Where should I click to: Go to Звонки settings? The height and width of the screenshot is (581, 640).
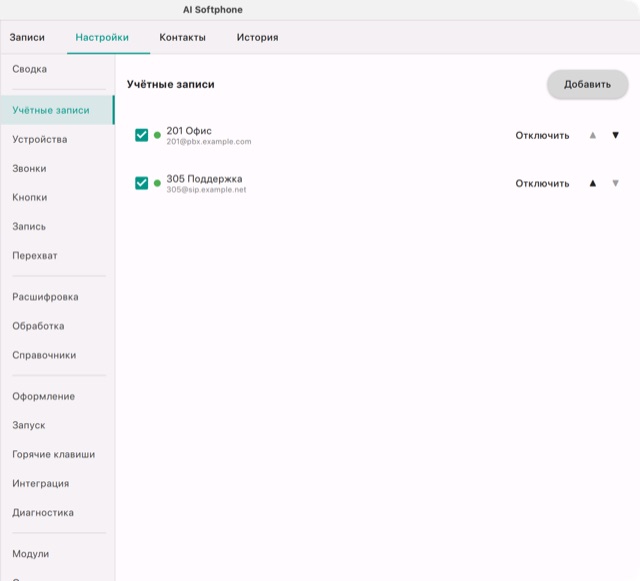[57, 169]
